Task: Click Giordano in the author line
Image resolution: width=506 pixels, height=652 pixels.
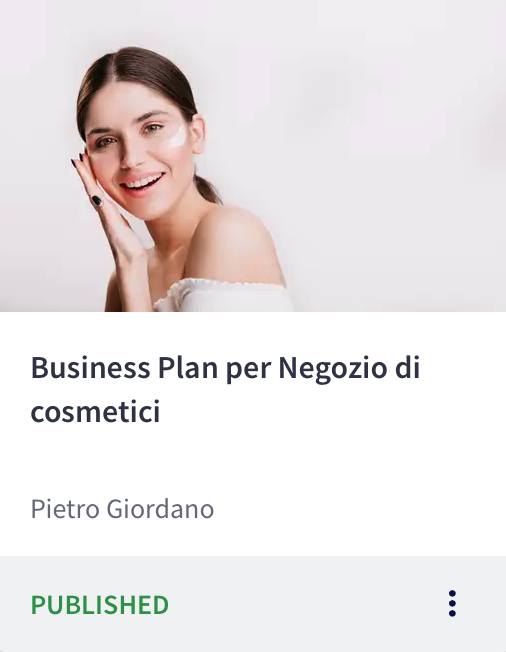Action: (160, 509)
